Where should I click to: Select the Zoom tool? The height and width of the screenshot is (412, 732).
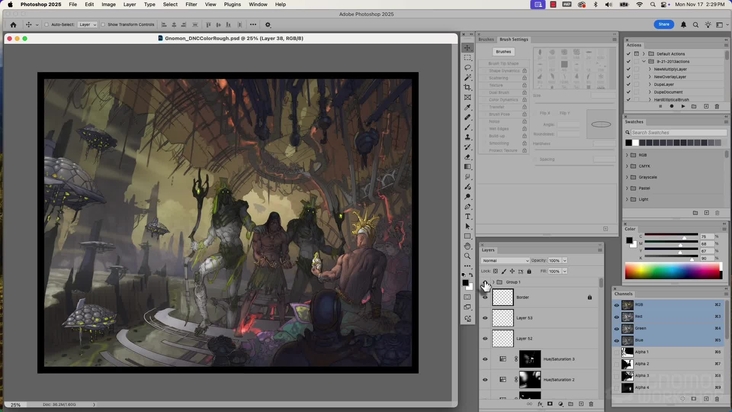coord(467,256)
